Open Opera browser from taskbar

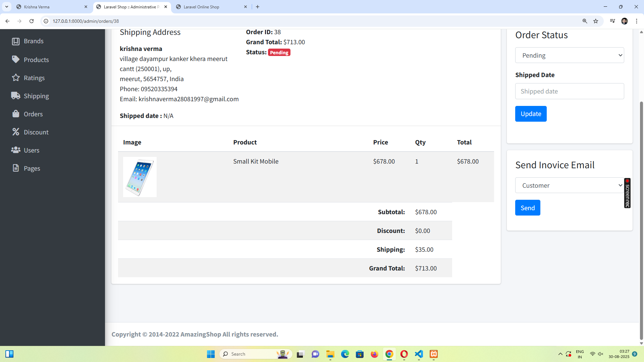[404, 354]
